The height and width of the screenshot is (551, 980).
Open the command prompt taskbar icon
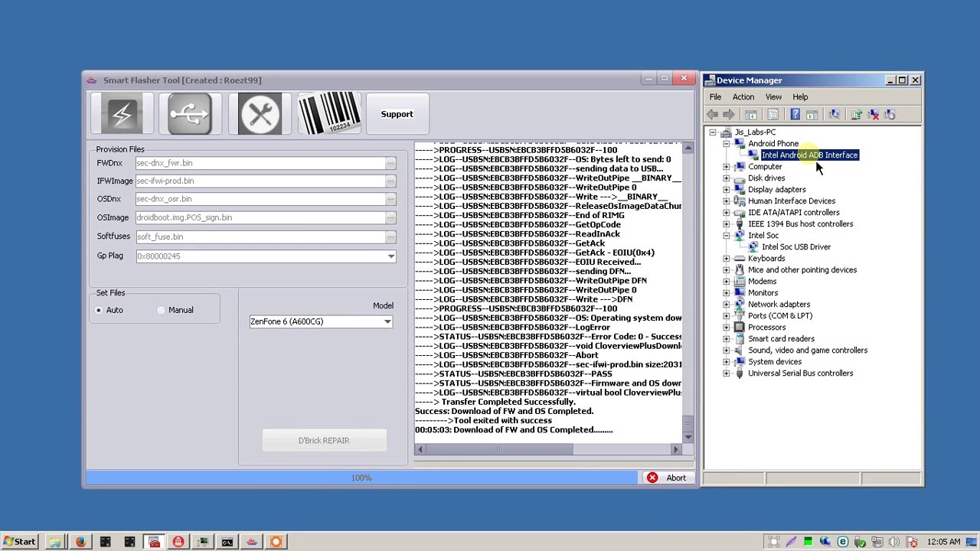coord(227,542)
